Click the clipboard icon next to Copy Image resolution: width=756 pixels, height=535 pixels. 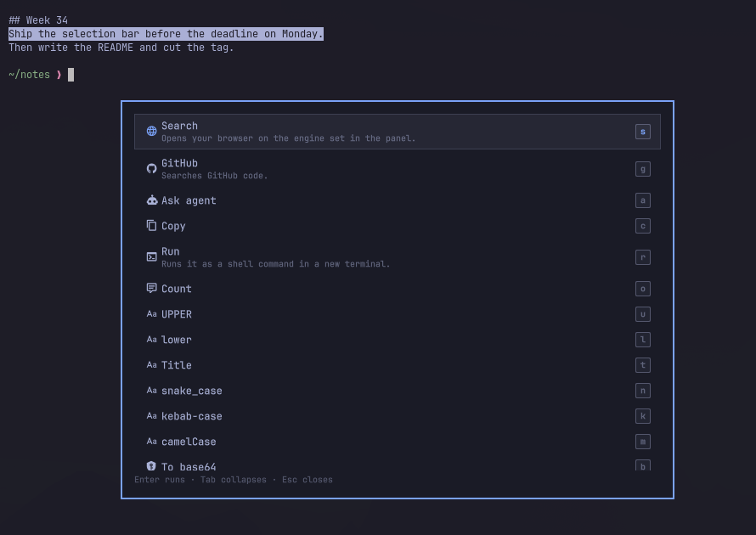(x=151, y=226)
